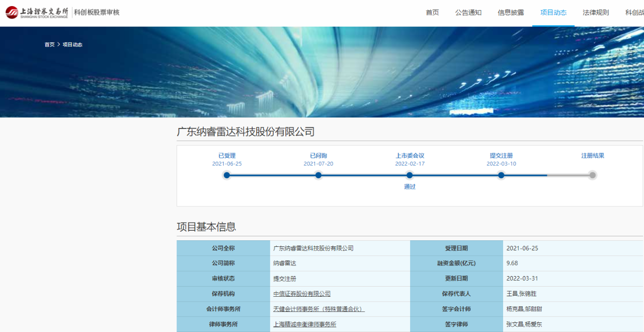Open 中信证券股份有限公司 sponsor link
644x332 pixels.
click(302, 294)
